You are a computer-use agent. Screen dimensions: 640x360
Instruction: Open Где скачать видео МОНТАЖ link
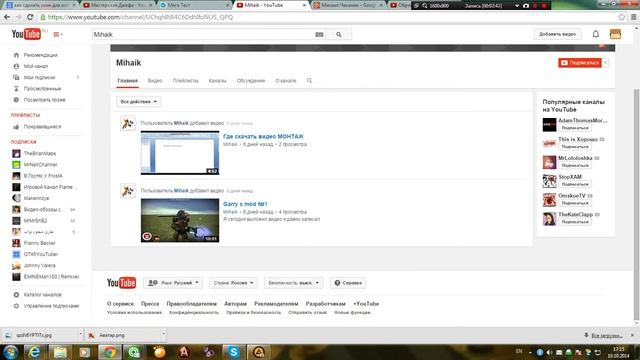point(263,136)
